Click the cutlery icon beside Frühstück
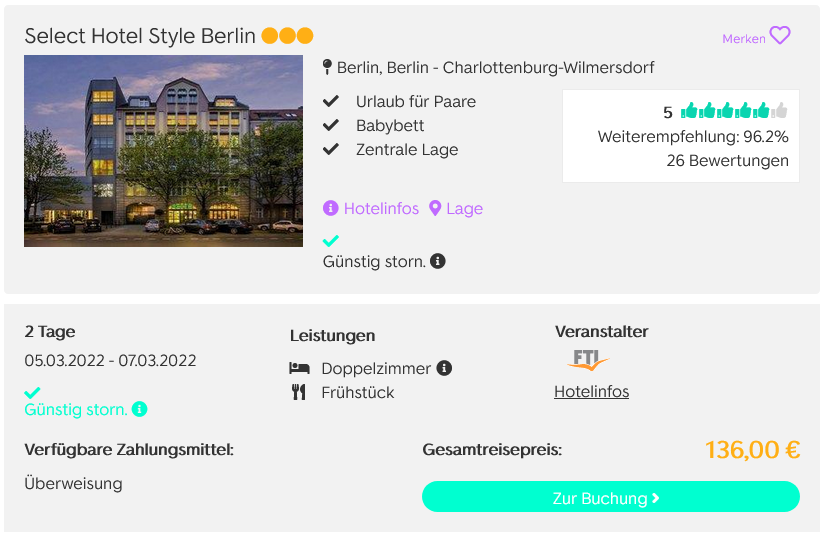The width and height of the screenshot is (828, 539). 299,392
